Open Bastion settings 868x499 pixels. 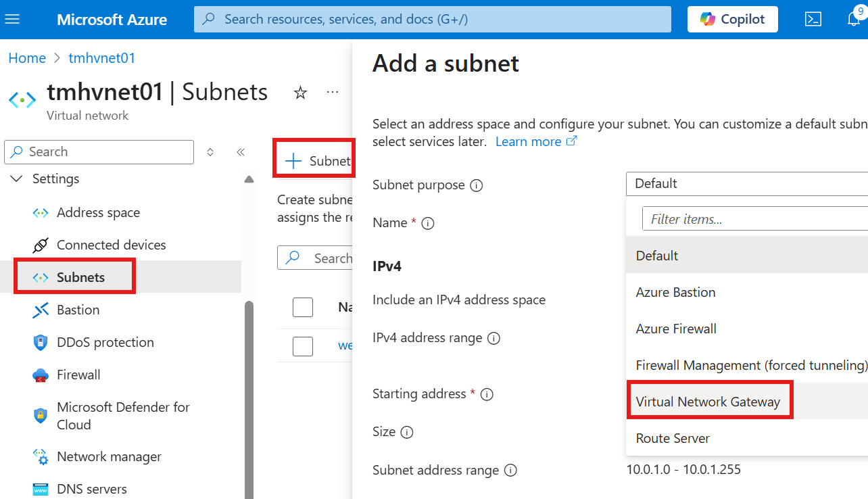tap(78, 310)
